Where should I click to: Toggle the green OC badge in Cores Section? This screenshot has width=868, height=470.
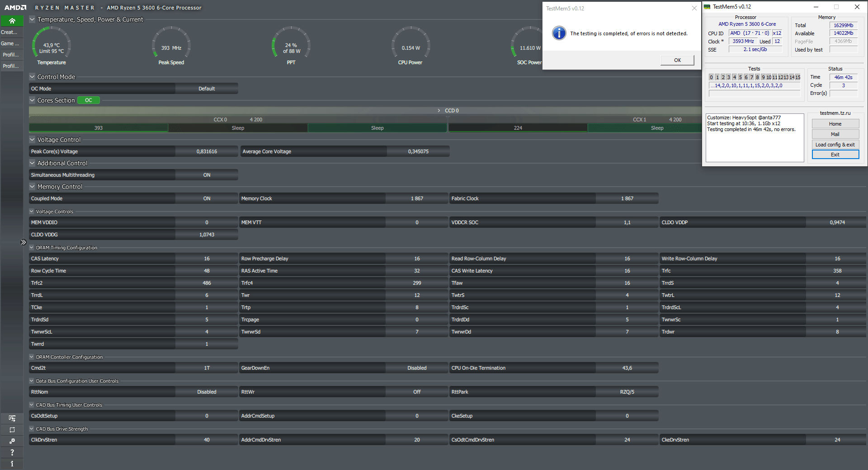[89, 100]
